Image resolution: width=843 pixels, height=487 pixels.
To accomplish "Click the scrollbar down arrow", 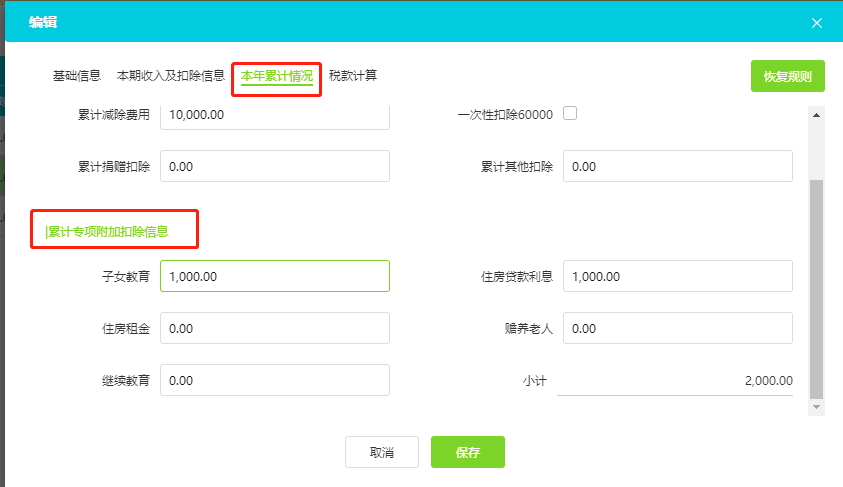I will coord(816,407).
